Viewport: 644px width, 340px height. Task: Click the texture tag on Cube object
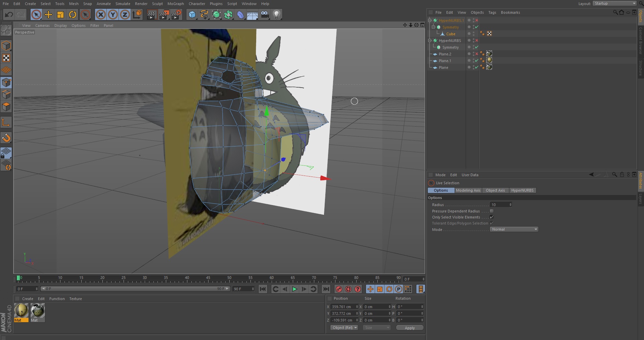point(490,34)
